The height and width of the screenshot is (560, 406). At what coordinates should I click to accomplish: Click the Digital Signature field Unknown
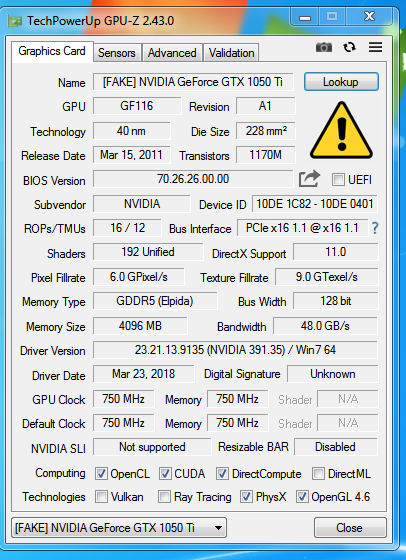(332, 374)
